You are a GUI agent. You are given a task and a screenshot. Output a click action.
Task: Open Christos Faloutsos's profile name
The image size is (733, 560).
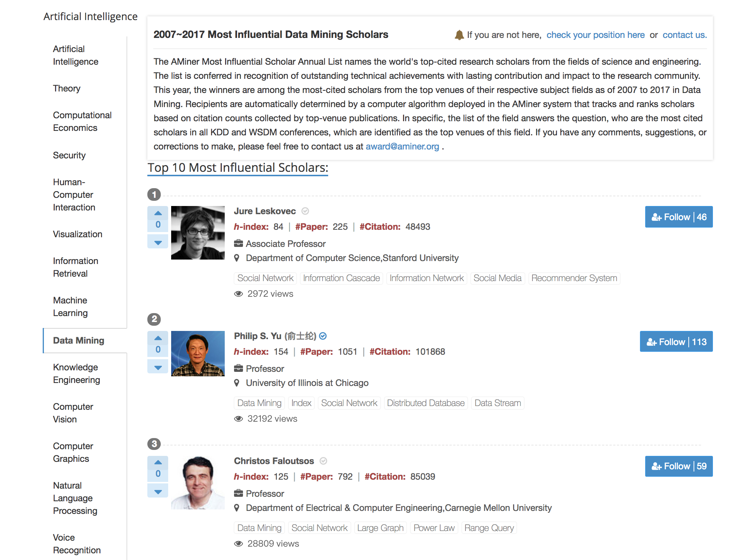(x=274, y=461)
